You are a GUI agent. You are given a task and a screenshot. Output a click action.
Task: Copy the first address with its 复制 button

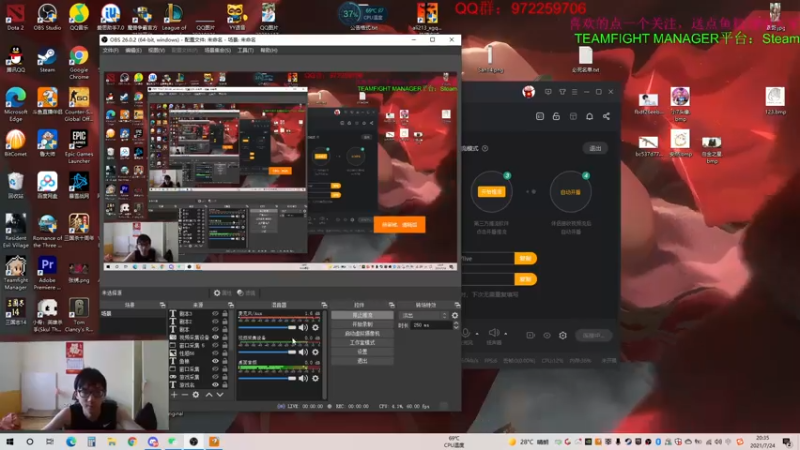tap(525, 258)
